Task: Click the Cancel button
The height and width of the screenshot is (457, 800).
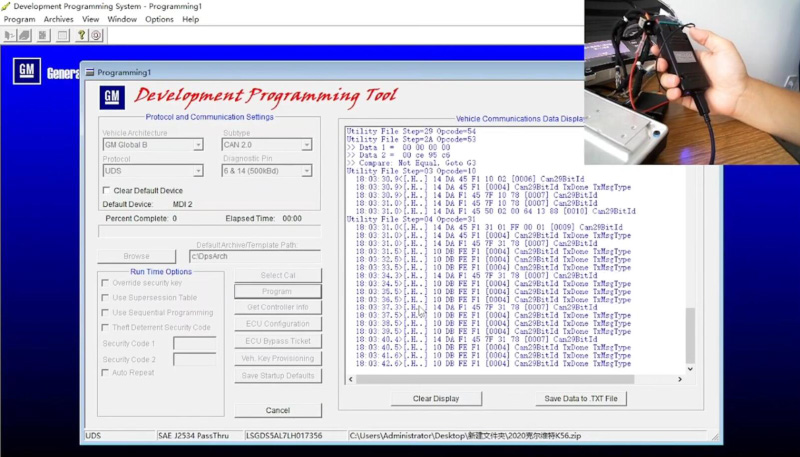Action: (278, 410)
